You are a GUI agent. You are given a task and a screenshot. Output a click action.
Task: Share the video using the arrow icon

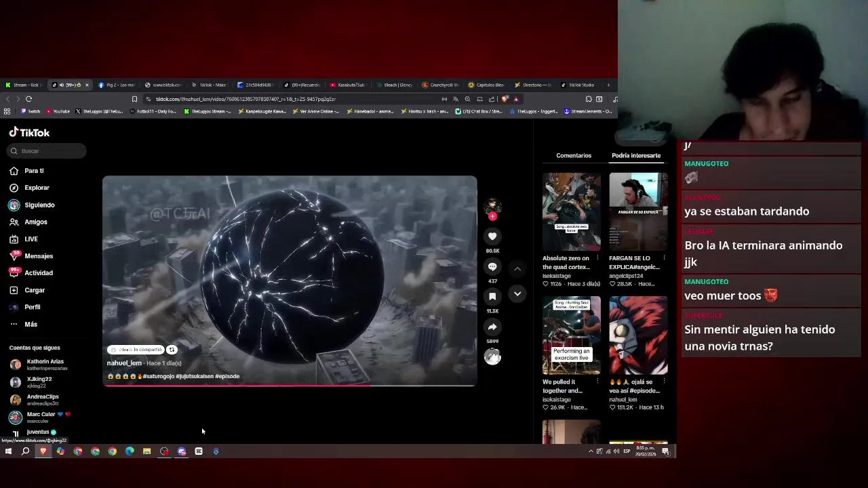tap(492, 327)
